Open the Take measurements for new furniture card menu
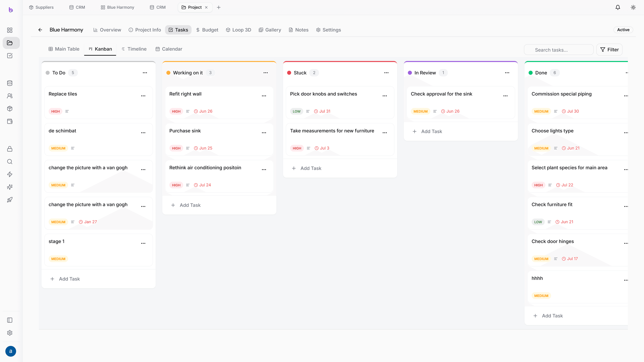This screenshot has height=362, width=644. [x=385, y=133]
